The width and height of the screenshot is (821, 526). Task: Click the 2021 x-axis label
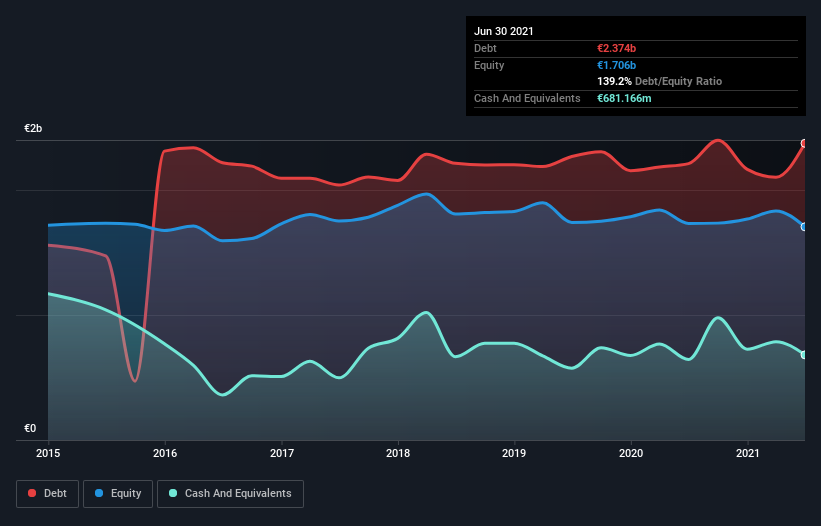pyautogui.click(x=748, y=453)
